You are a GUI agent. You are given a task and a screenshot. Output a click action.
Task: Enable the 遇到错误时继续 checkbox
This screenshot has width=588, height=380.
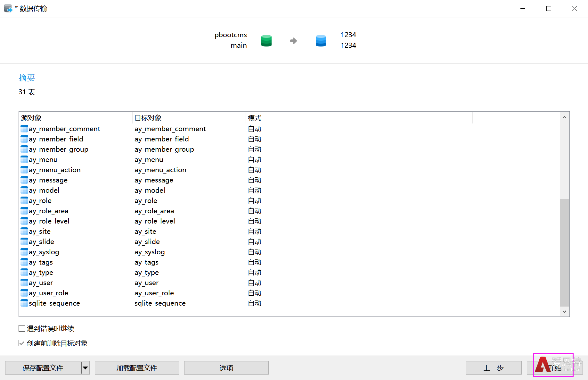(x=22, y=328)
